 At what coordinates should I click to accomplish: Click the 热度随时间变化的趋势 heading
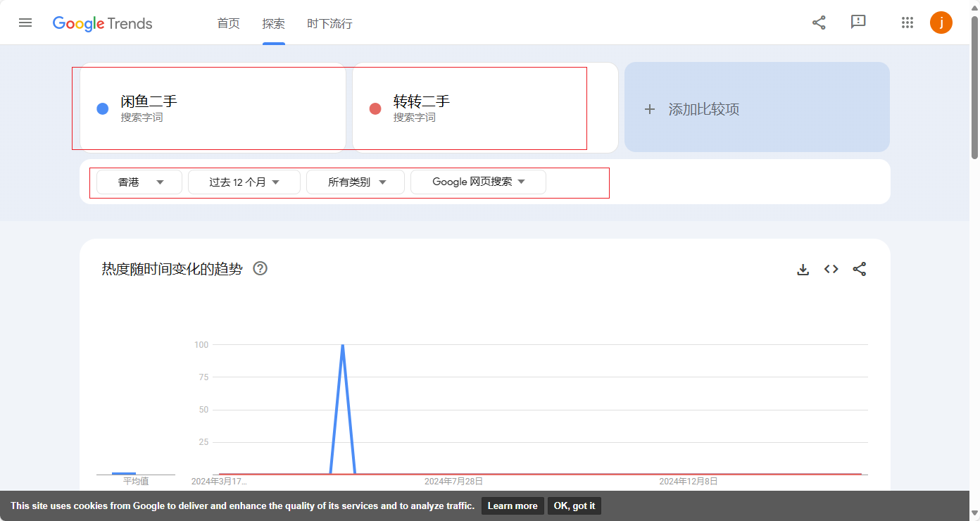coord(172,269)
